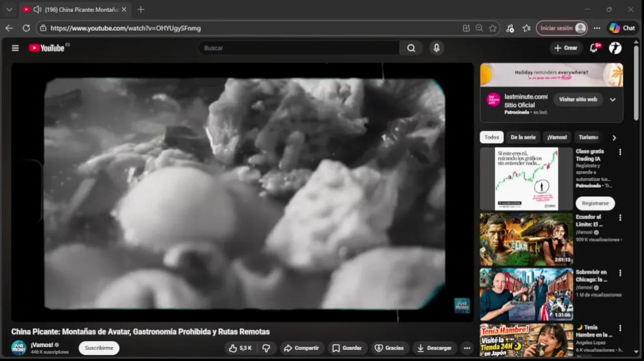The width and height of the screenshot is (644, 361).
Task: Click the zoom out magnifier in address bar
Action: point(479,28)
